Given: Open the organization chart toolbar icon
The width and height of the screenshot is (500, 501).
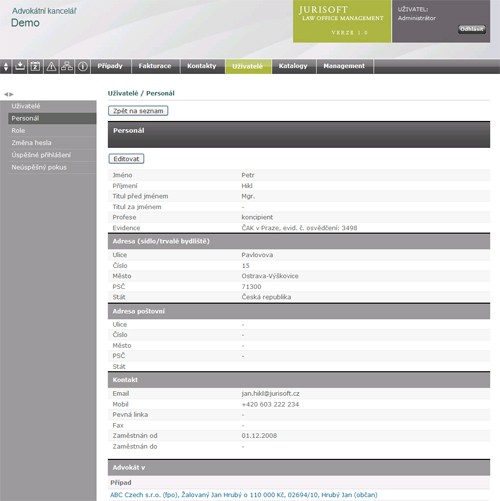Looking at the screenshot, I should 67,66.
